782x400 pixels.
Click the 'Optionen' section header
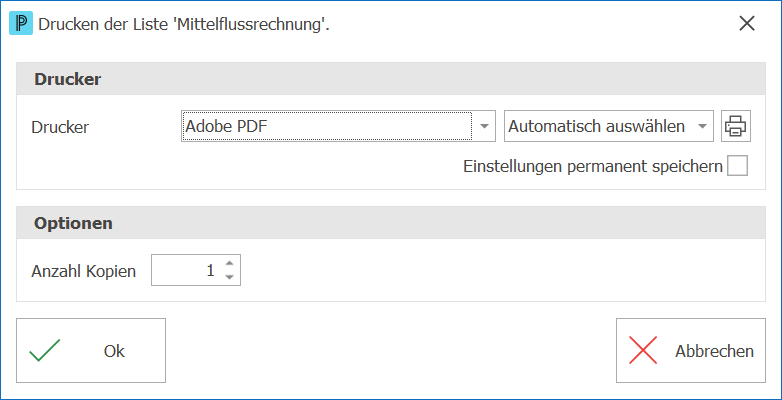(x=391, y=223)
